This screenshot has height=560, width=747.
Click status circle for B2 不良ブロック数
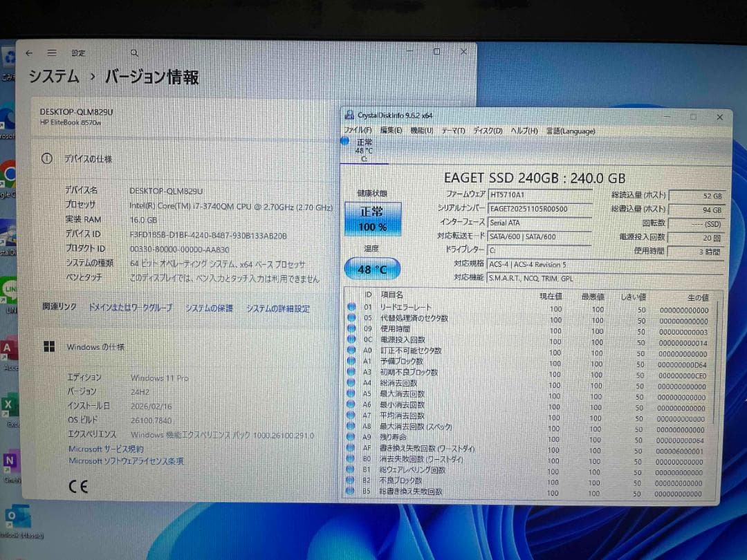[350, 480]
